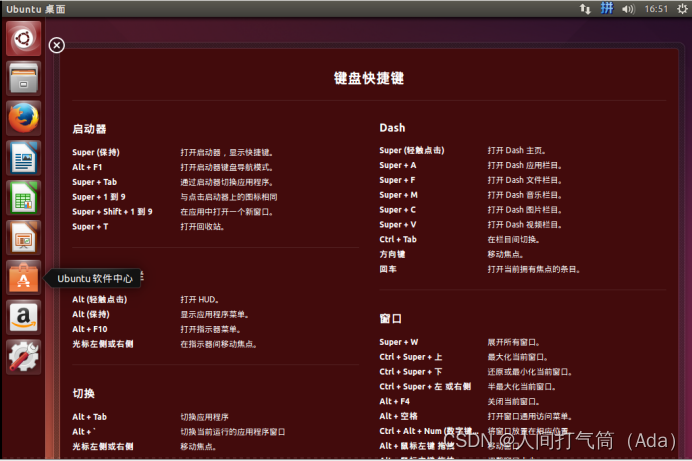The width and height of the screenshot is (692, 461).
Task: Click the 'Ctrl + Super + 上' entry
Action: [411, 357]
